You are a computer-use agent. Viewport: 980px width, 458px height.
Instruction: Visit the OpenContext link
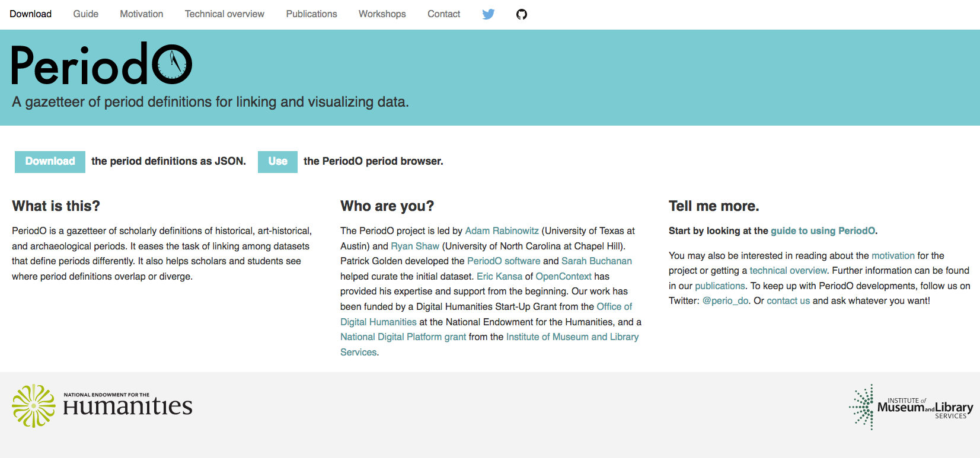(564, 277)
